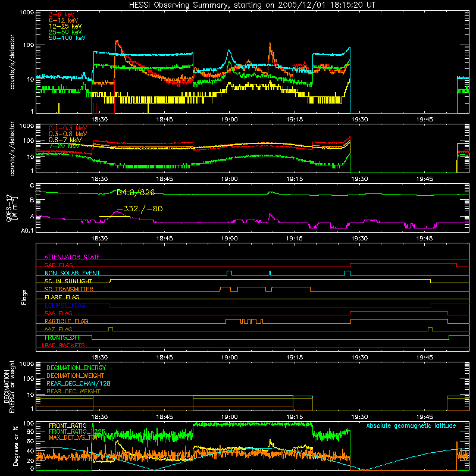Click the Flags axis title
Image resolution: width=476 pixels, height=476 pixels.
point(24,297)
